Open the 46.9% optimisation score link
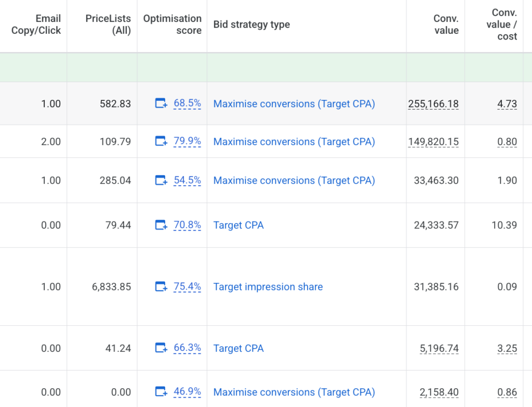 click(x=187, y=392)
